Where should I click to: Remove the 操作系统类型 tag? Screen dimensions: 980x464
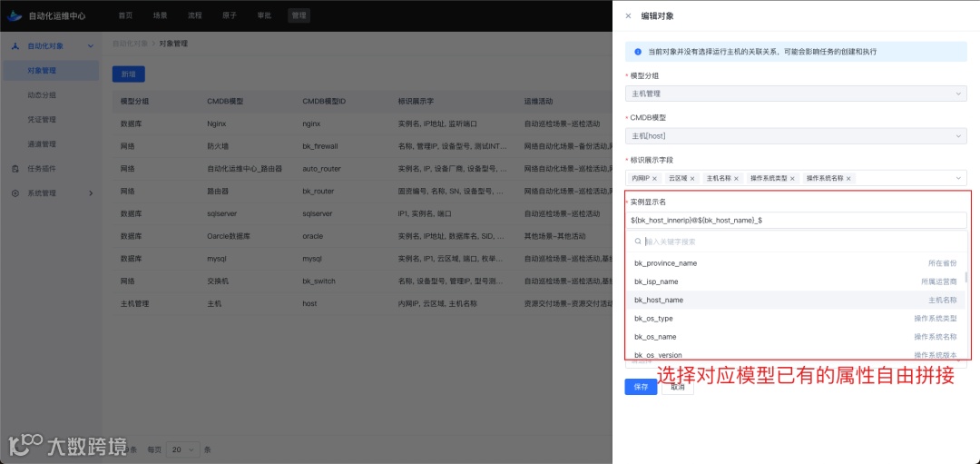(792, 179)
